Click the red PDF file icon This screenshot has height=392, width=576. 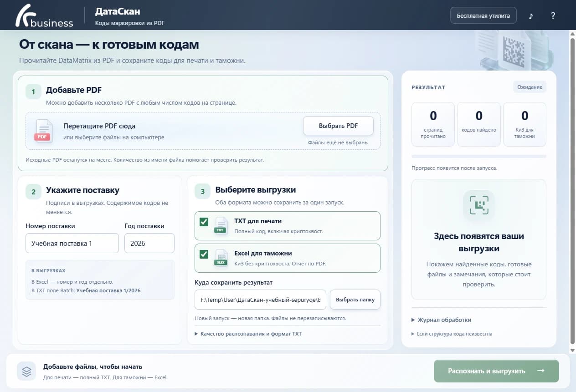(x=44, y=131)
